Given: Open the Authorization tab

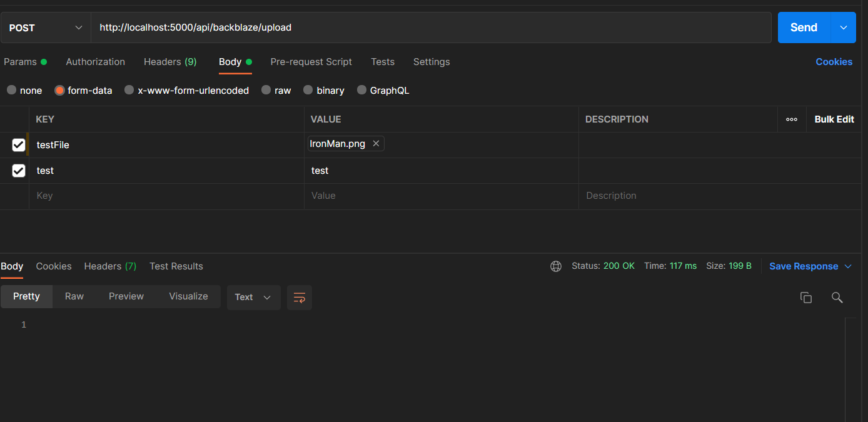Looking at the screenshot, I should (x=96, y=62).
